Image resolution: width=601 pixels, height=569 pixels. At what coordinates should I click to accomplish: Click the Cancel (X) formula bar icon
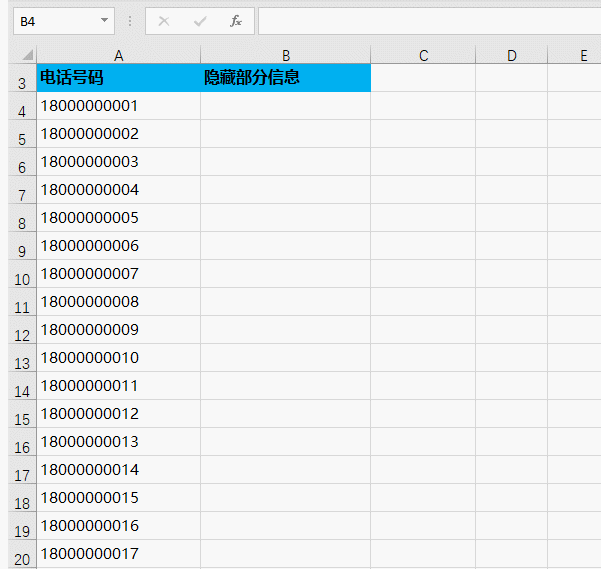pos(164,21)
